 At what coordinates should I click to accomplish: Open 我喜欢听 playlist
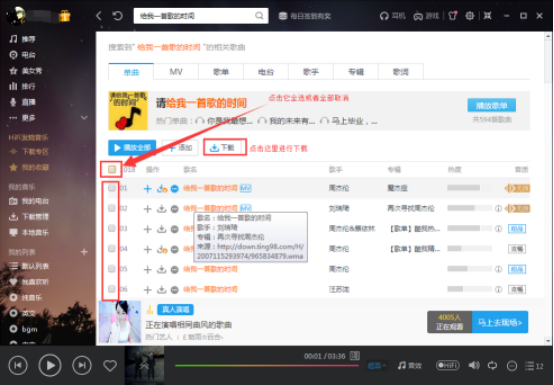point(29,282)
